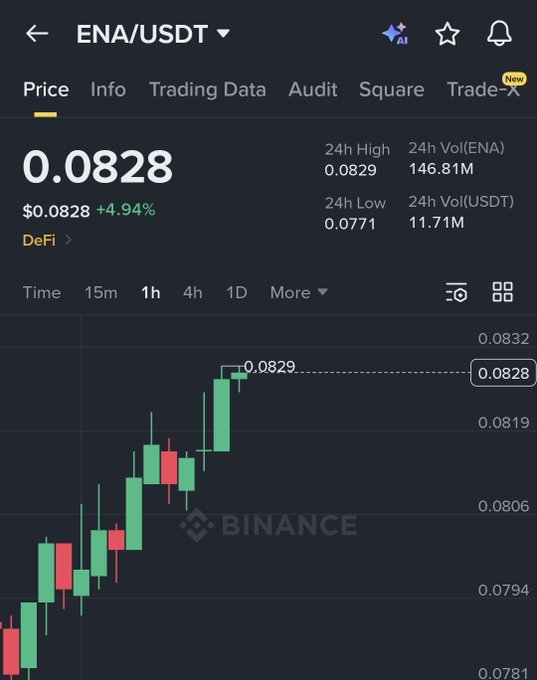Open the Square tab
The height and width of the screenshot is (680, 537).
click(391, 90)
